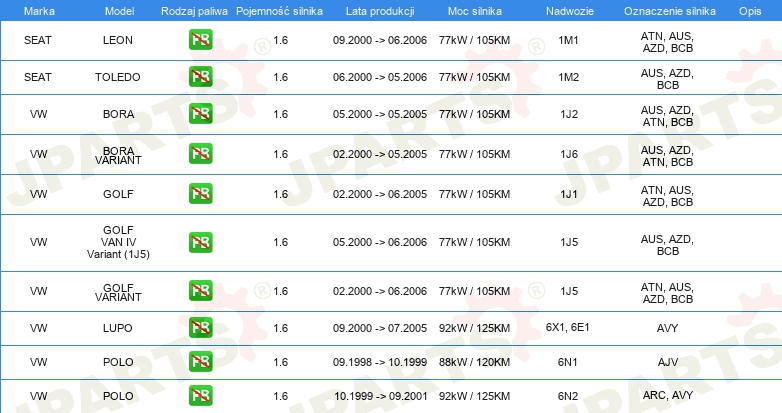Click engine codes in the TOLEDO row
This screenshot has width=782, height=413.
667,79
